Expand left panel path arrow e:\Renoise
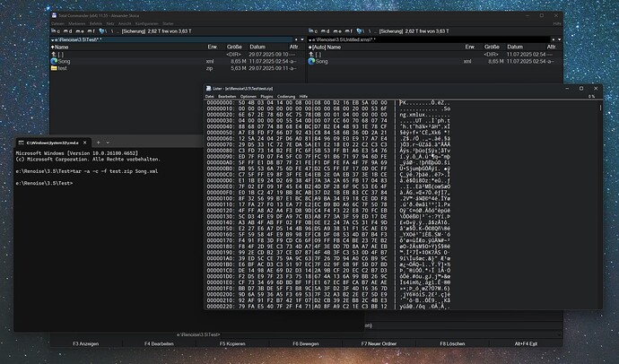 53,39
